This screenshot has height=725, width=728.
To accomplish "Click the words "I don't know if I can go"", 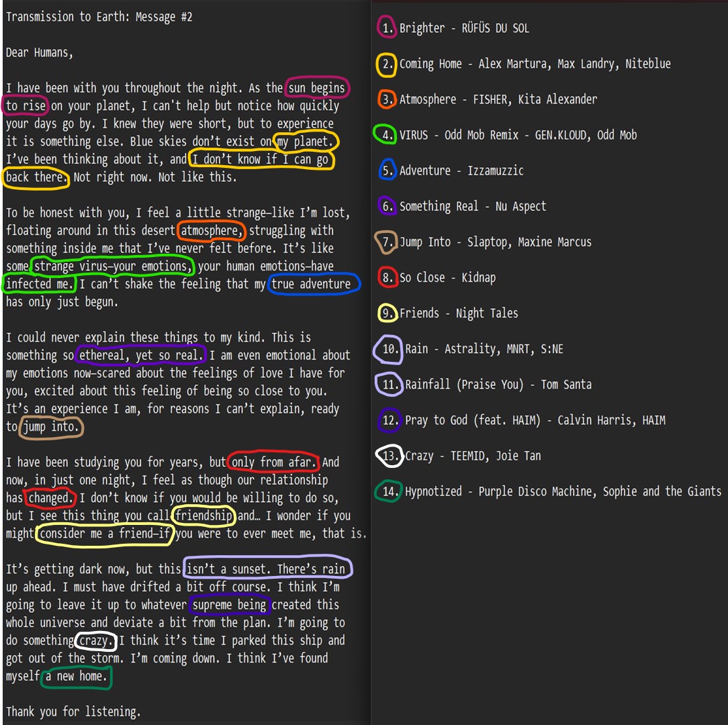I will point(260,160).
